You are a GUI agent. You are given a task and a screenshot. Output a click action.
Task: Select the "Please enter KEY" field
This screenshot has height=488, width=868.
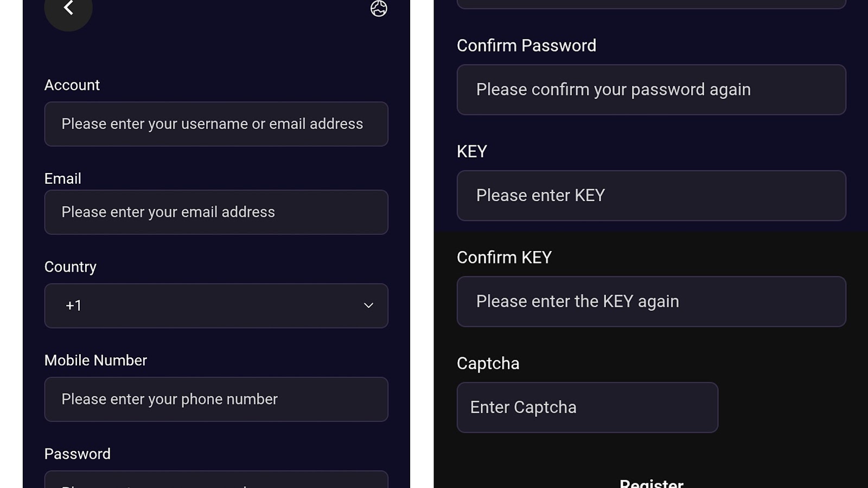pos(651,196)
